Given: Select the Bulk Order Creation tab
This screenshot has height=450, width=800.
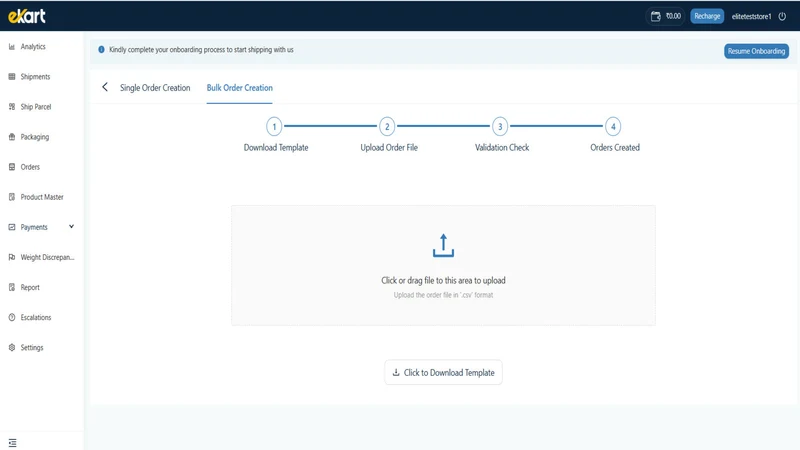Looking at the screenshot, I should pyautogui.click(x=239, y=88).
